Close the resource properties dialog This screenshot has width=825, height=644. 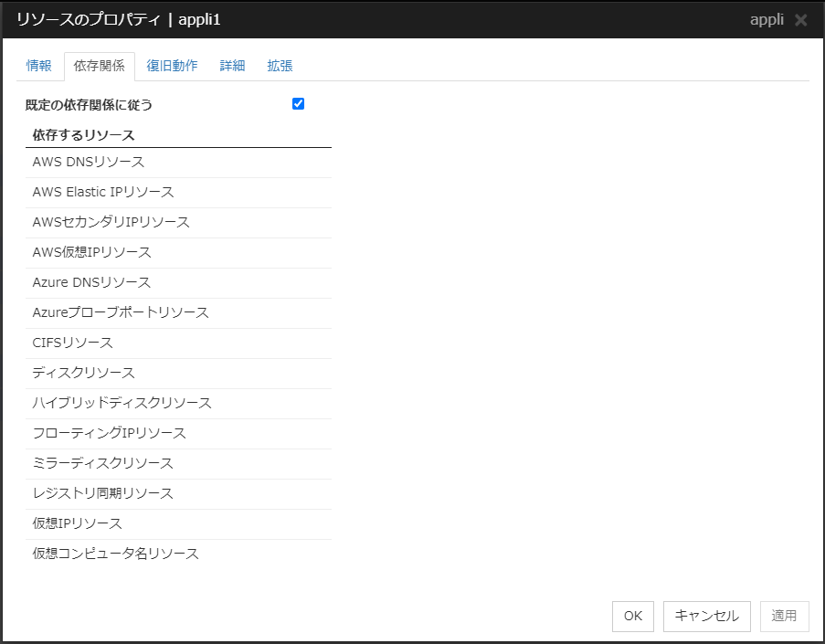click(800, 20)
